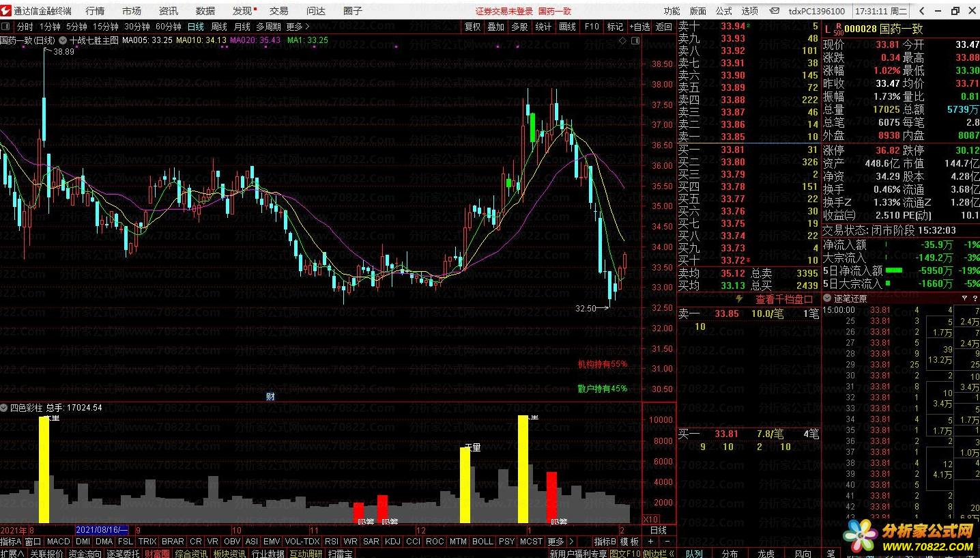Click the F10 button in chart toolbar
The width and height of the screenshot is (980, 558).
tap(592, 27)
